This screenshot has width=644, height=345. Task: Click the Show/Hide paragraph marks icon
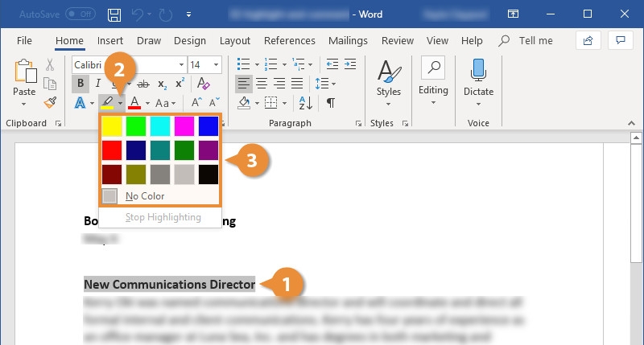coord(331,102)
